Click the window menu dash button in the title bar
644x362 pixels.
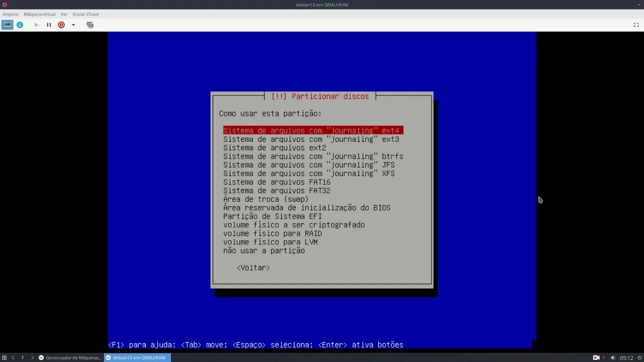coord(639,5)
